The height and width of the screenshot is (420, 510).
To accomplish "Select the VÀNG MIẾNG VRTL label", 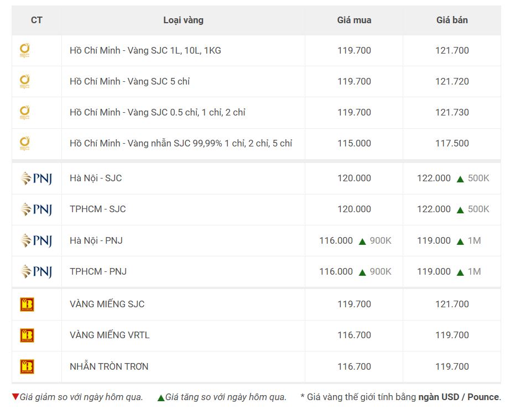I will click(110, 335).
